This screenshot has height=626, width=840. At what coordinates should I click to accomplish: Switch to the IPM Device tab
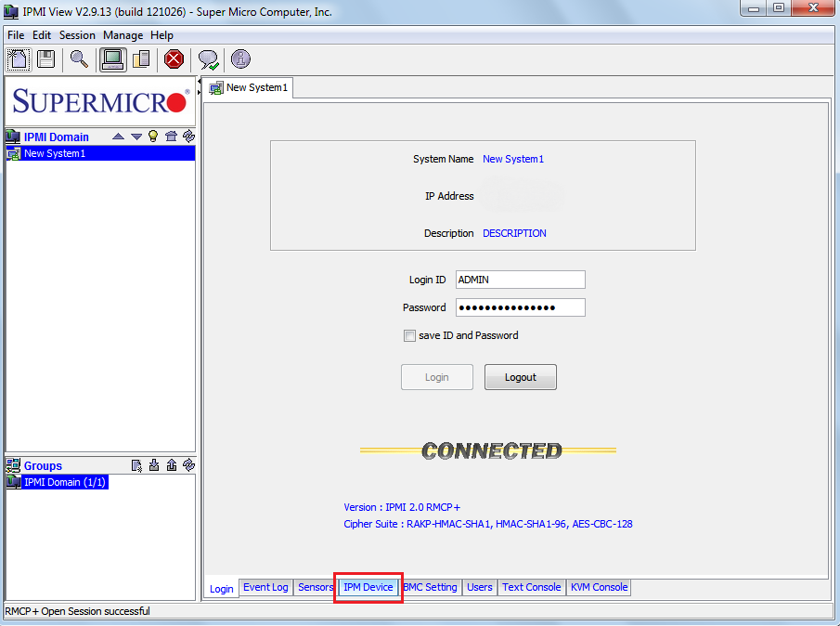[x=368, y=587]
